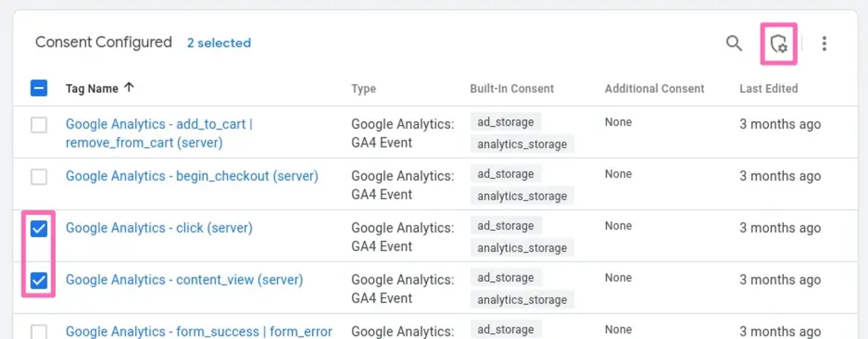Click the analytics_storage chip for content_view
Viewport: 868px width, 339px height.
point(522,299)
